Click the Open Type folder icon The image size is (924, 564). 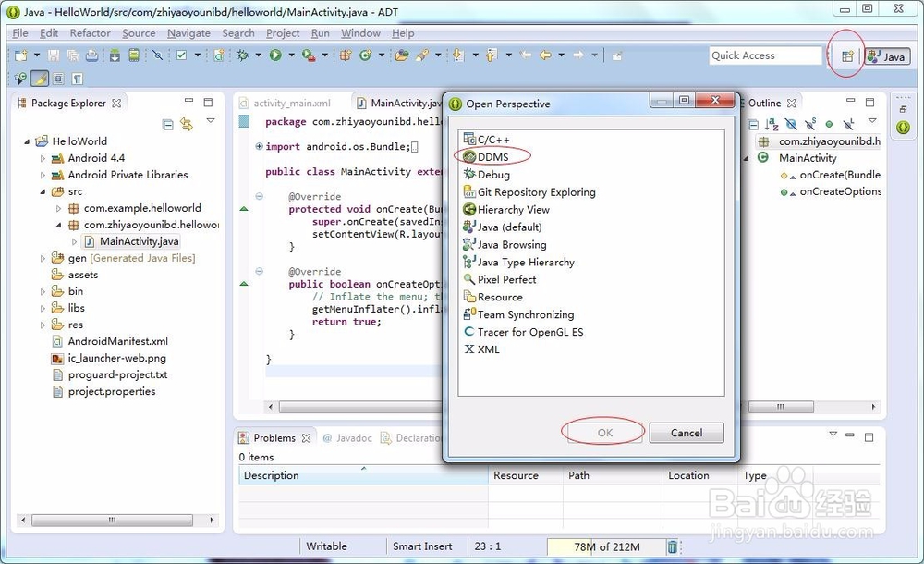[x=402, y=55]
